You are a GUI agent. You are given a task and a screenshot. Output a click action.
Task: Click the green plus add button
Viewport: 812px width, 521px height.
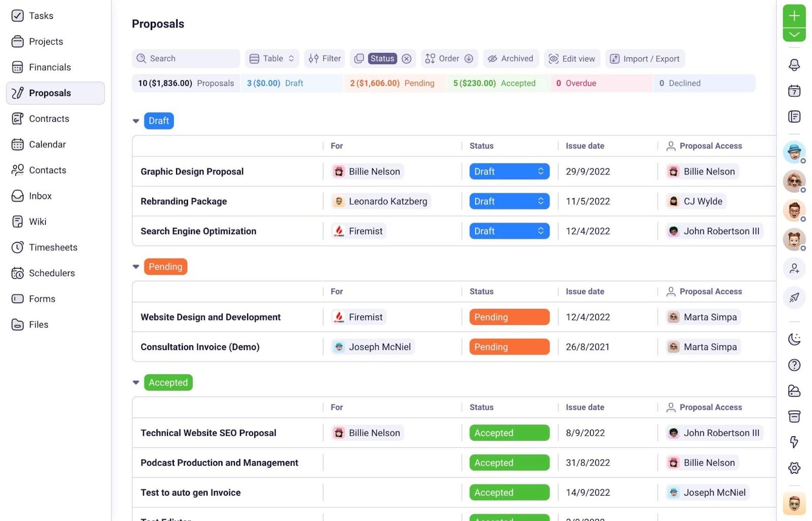794,16
